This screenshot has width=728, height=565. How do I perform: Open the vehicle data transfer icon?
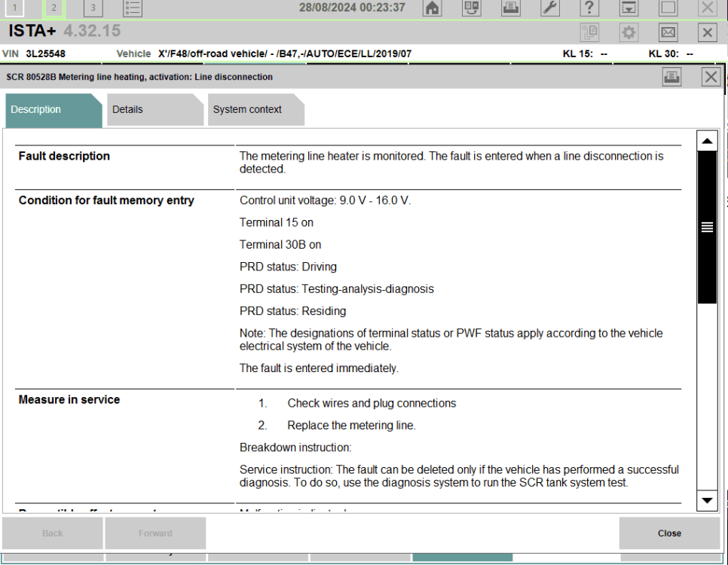pos(471,8)
